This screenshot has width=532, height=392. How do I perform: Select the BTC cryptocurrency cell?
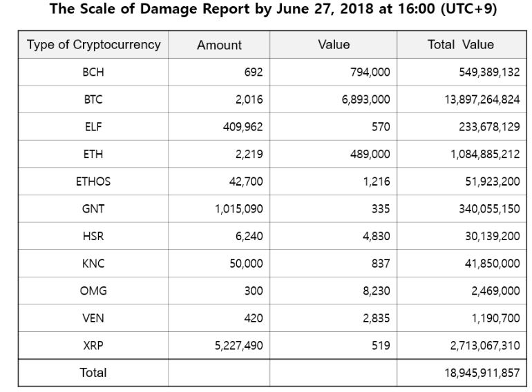(93, 99)
